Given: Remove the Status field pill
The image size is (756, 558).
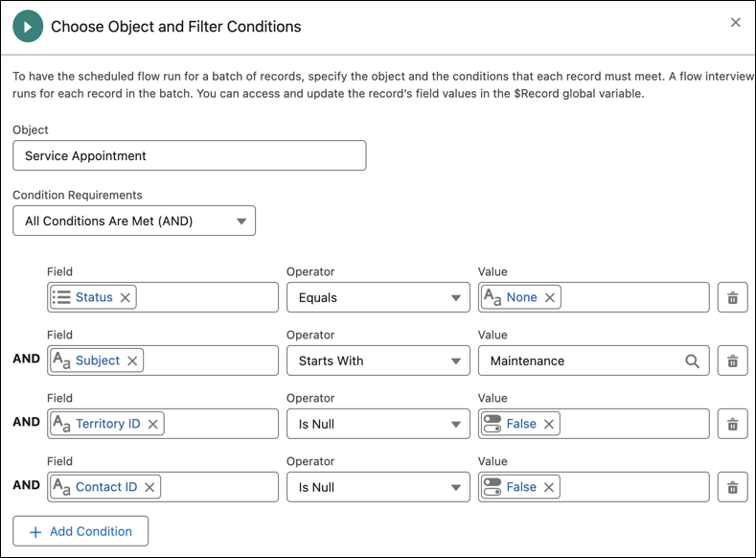Looking at the screenshot, I should 125,297.
